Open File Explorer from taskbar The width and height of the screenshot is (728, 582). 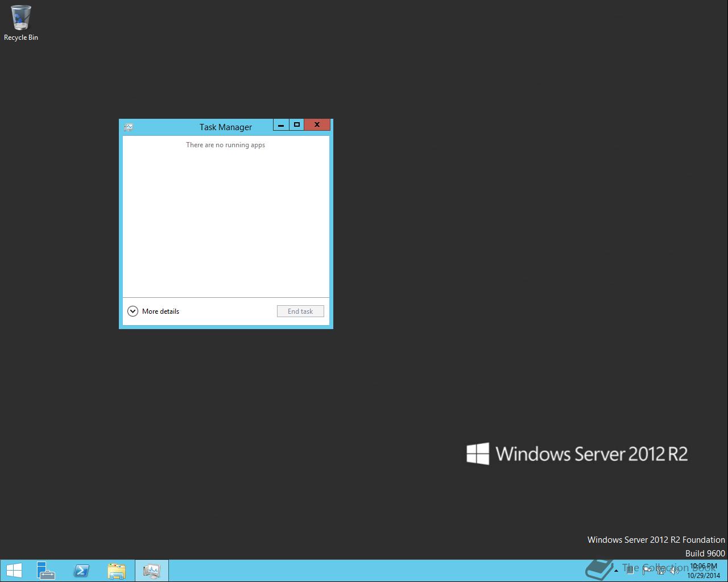117,571
